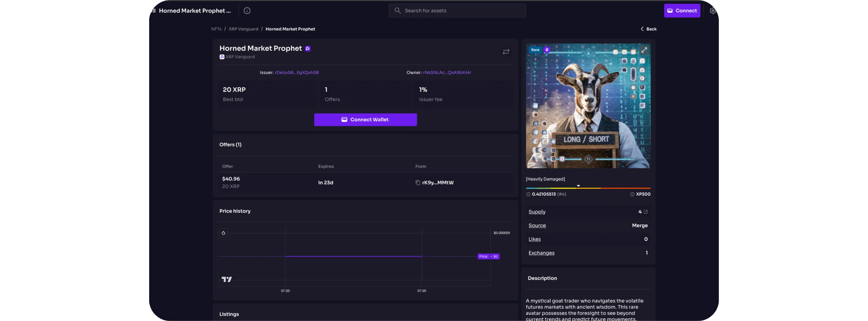This screenshot has height=321, width=868.
Task: Navigate to the XRP Vanguard breadcrumb
Action: click(x=243, y=29)
